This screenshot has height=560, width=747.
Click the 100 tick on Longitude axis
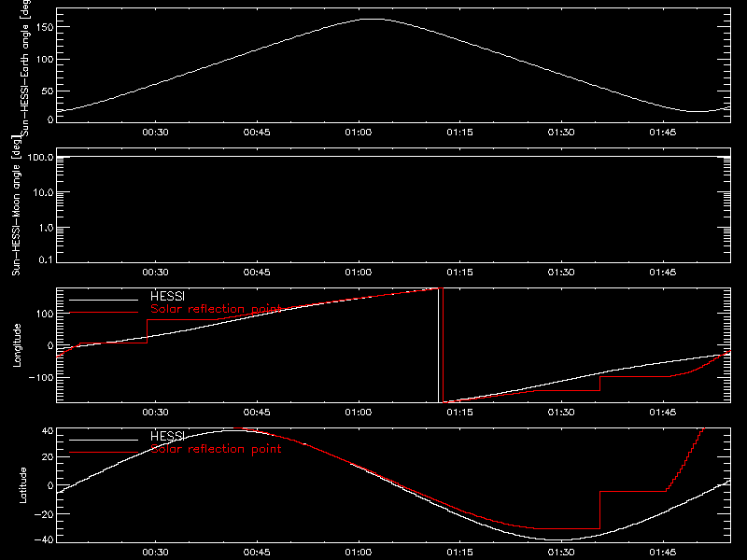point(45,314)
